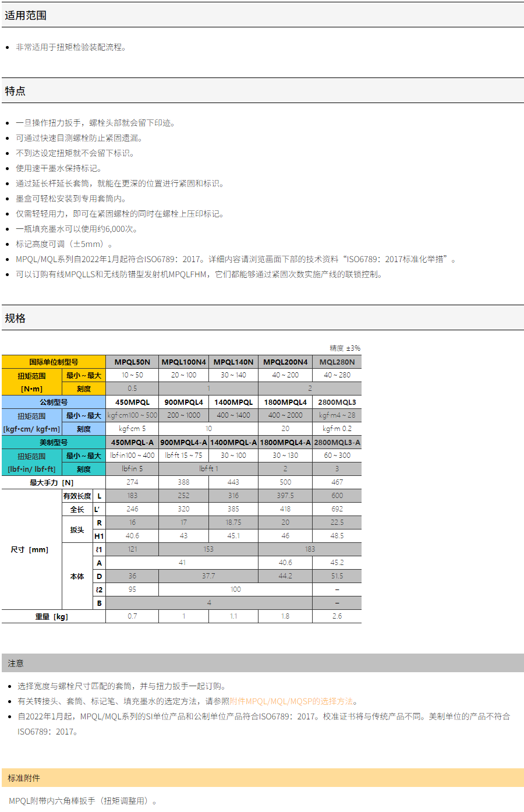Click the 450MPQL-A model cell
The image size is (524, 812).
(x=132, y=442)
